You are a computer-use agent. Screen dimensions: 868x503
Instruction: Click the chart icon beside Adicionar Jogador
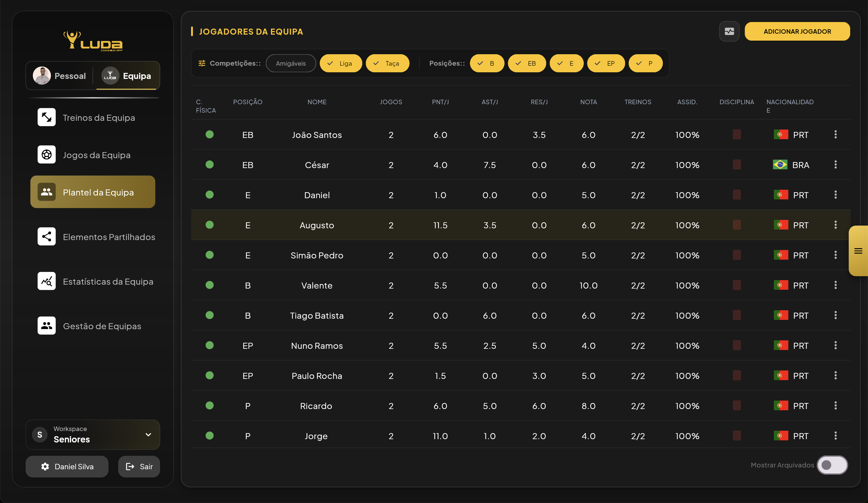coord(729,31)
